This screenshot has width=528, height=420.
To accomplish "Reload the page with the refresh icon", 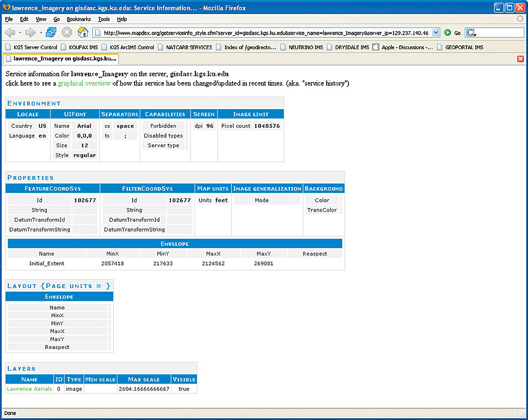I will 51,33.
